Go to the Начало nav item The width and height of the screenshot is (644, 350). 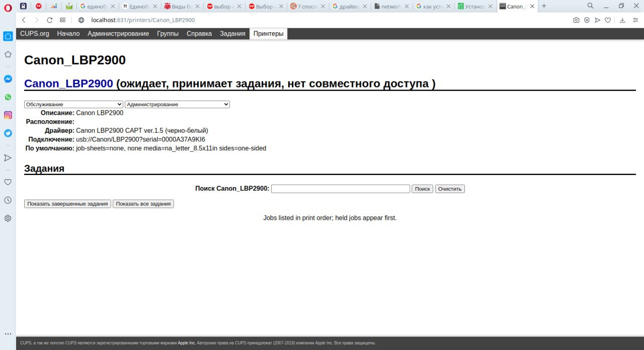coord(68,34)
